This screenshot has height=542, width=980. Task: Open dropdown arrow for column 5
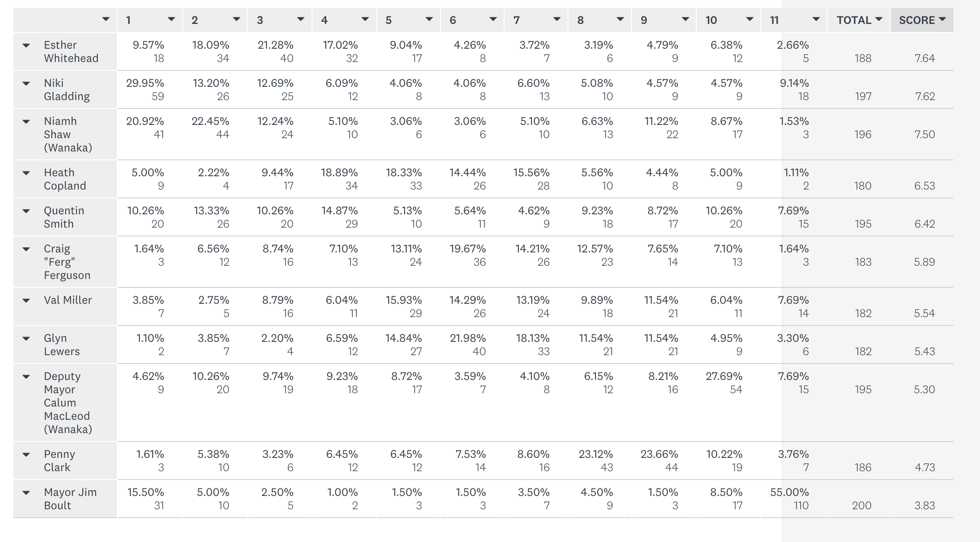coord(429,19)
